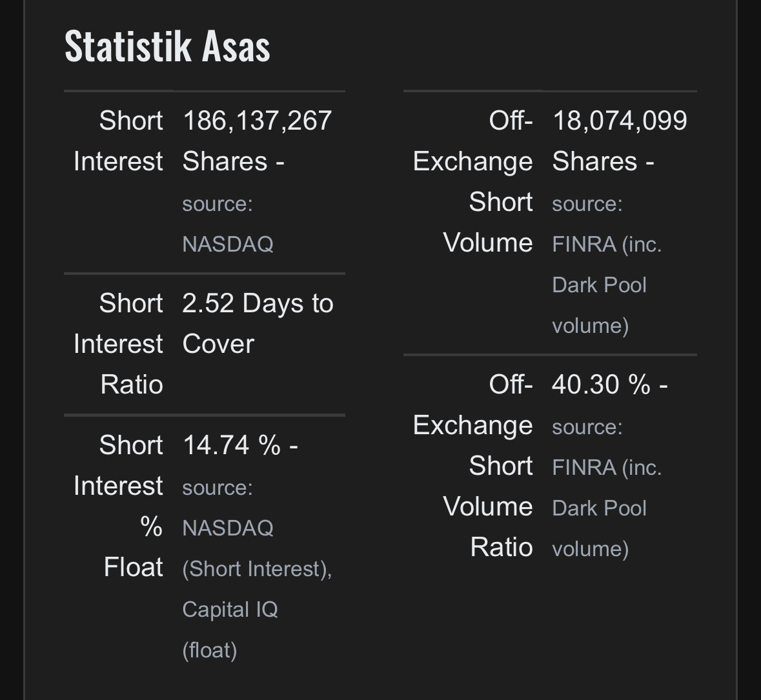Select the Short Interest Ratio label
Screen dimensions: 761x700
pyautogui.click(x=118, y=343)
